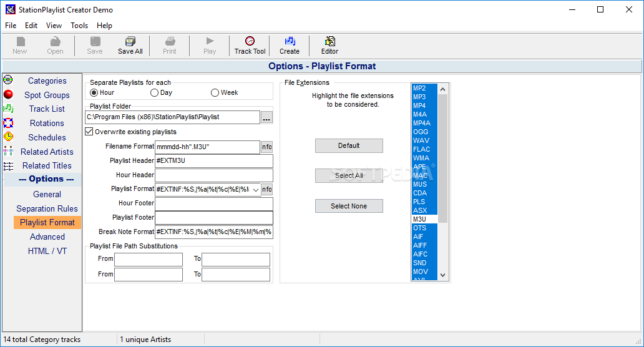The width and height of the screenshot is (644, 347).
Task: Select the Hour radio button
Action: [94, 93]
